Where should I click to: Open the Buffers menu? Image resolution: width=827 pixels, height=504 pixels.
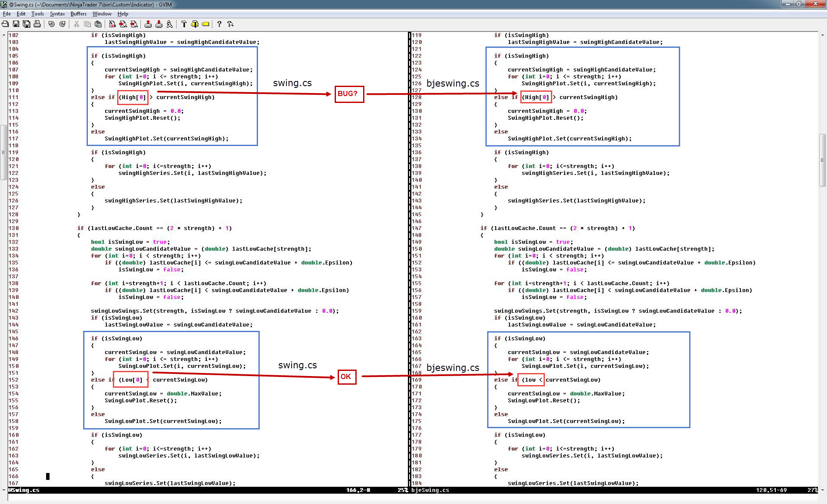click(x=78, y=14)
